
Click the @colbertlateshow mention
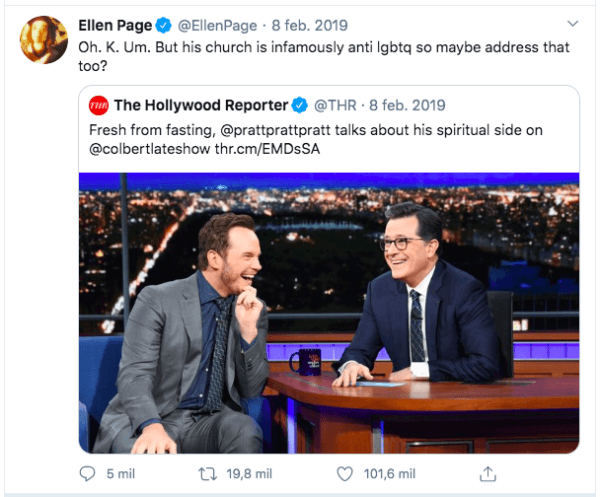pyautogui.click(x=150, y=149)
